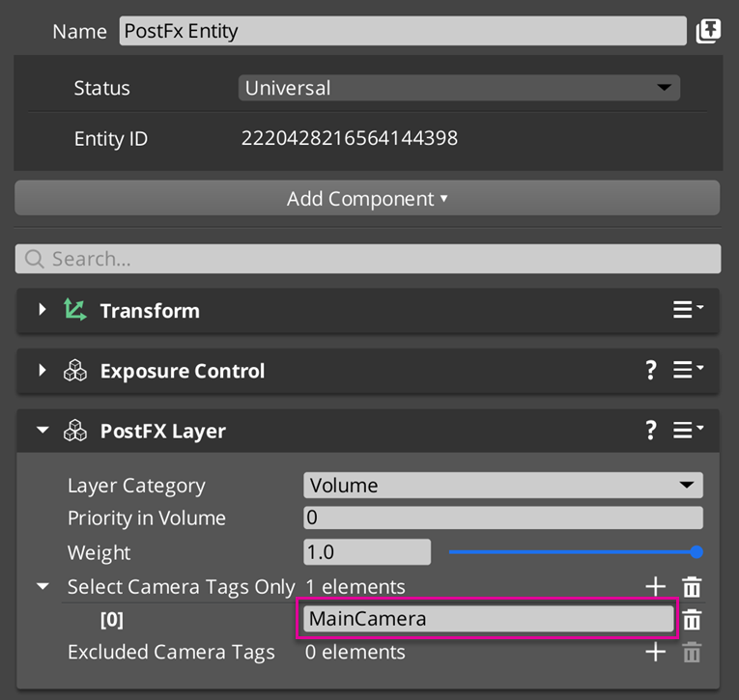739x700 pixels.
Task: Add element to Select Camera Tags Only
Action: point(655,586)
